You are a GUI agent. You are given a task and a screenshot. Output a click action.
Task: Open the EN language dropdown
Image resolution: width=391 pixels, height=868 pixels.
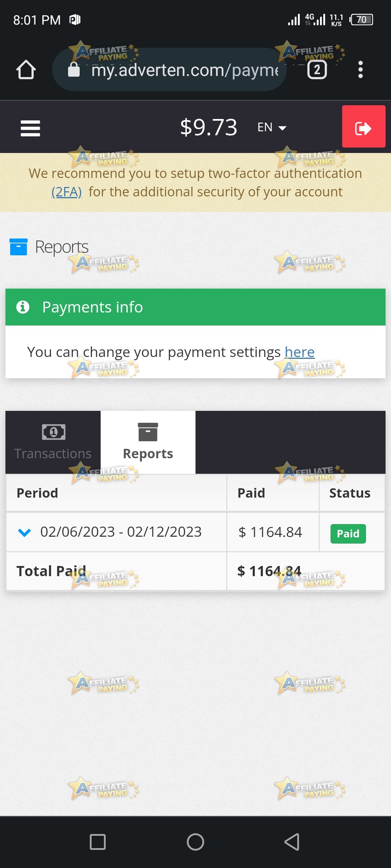[272, 127]
